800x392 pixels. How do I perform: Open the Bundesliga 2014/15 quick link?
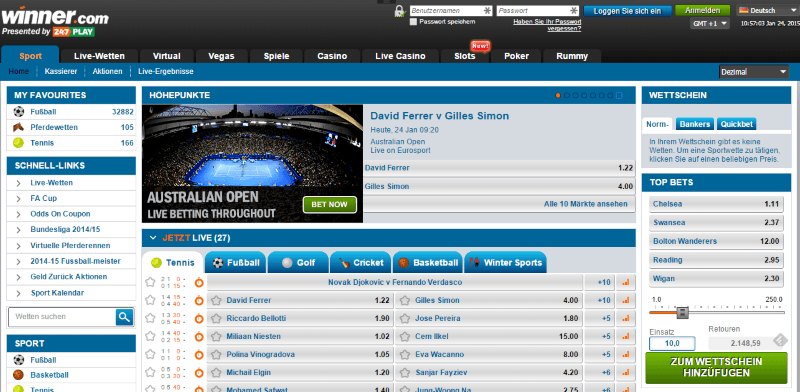[66, 230]
